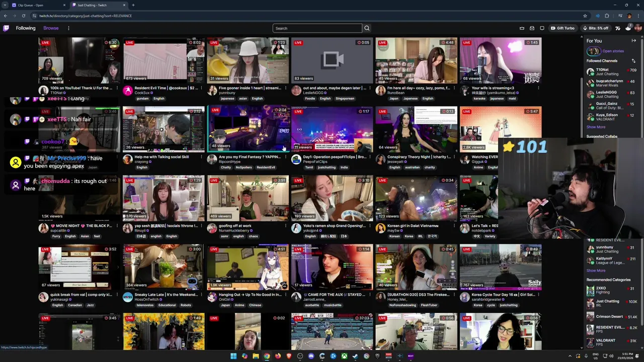The image size is (644, 362).
Task: Click Show More below KaitlynnY
Action: pyautogui.click(x=596, y=270)
